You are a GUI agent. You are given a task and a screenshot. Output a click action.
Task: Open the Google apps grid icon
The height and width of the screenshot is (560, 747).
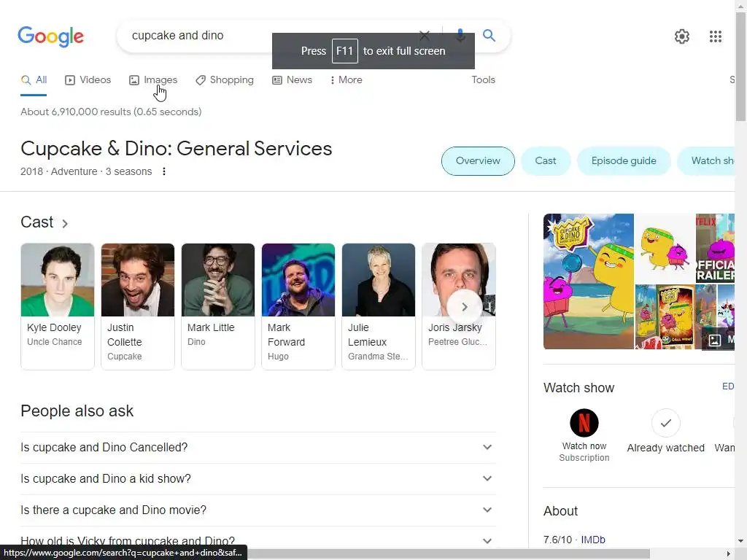(x=715, y=36)
